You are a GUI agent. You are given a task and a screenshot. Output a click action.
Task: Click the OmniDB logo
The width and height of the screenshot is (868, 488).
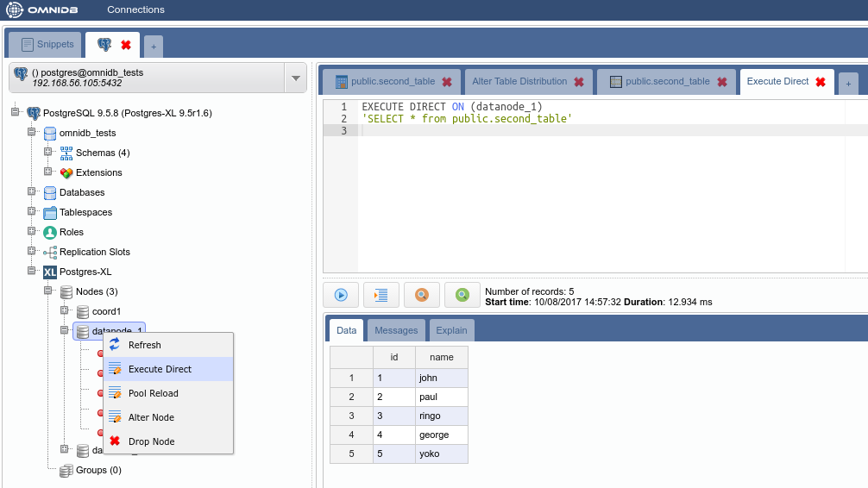(43, 9)
